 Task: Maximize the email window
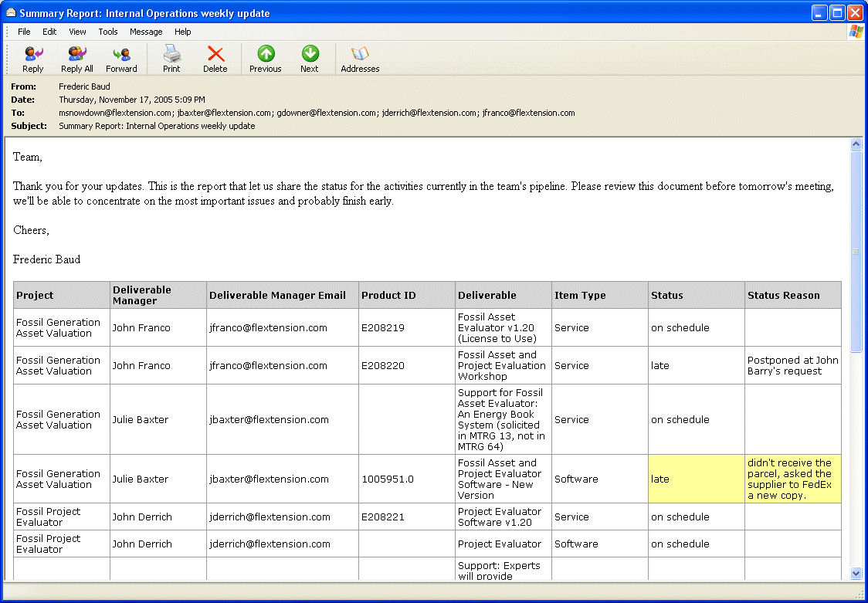(x=838, y=12)
